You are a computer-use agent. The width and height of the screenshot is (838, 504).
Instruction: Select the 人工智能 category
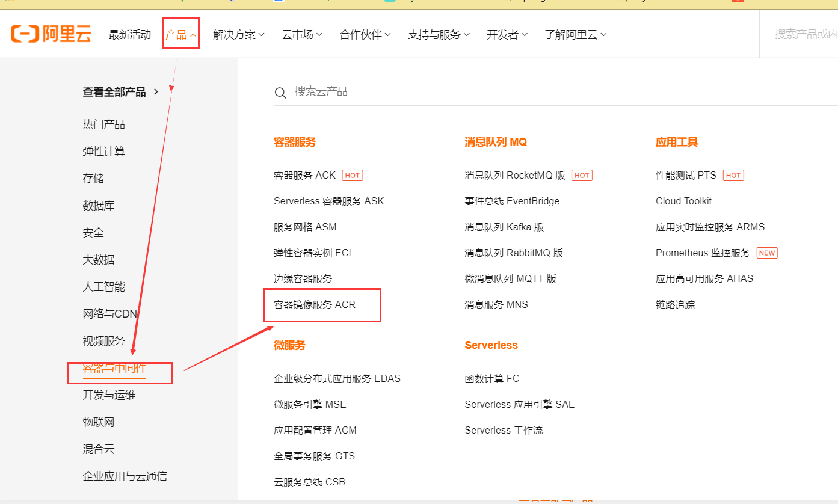(x=103, y=287)
